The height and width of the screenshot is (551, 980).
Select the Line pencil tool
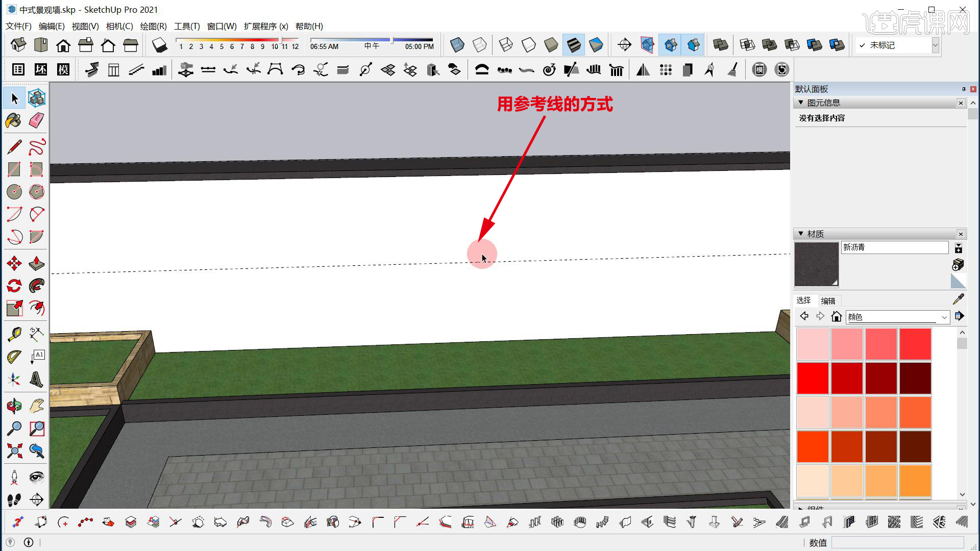14,147
